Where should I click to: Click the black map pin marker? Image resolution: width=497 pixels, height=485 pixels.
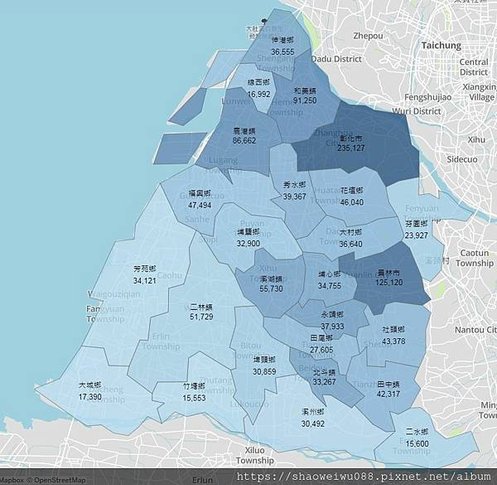tap(265, 22)
